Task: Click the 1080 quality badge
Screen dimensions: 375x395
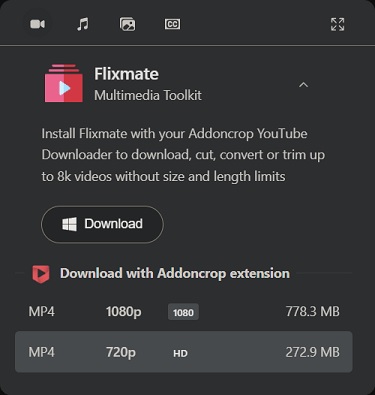Action: 183,312
